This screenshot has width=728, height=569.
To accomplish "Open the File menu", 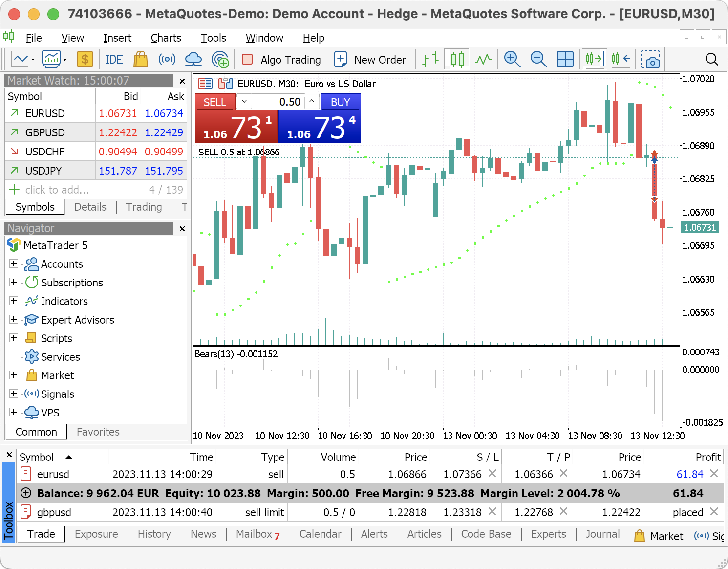I will click(34, 38).
